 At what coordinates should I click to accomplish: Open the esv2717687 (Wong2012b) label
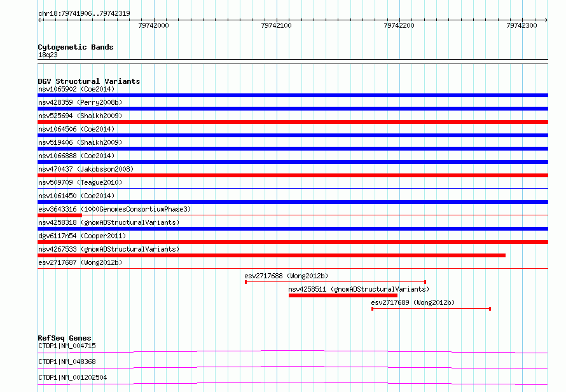(x=80, y=262)
